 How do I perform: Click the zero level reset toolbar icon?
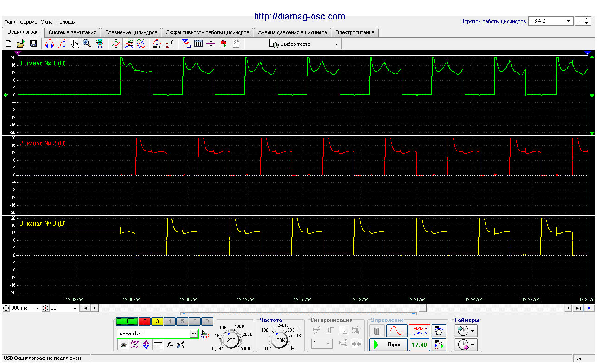(170, 44)
